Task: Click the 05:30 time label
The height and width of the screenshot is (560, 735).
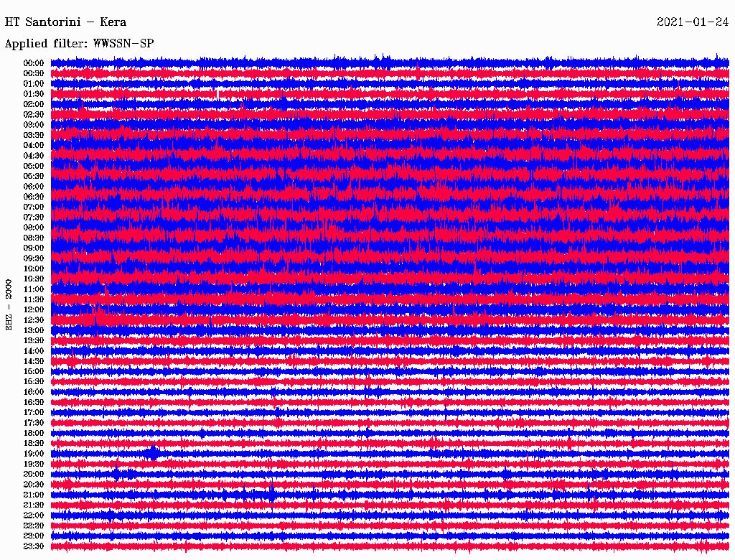Action: coord(34,177)
